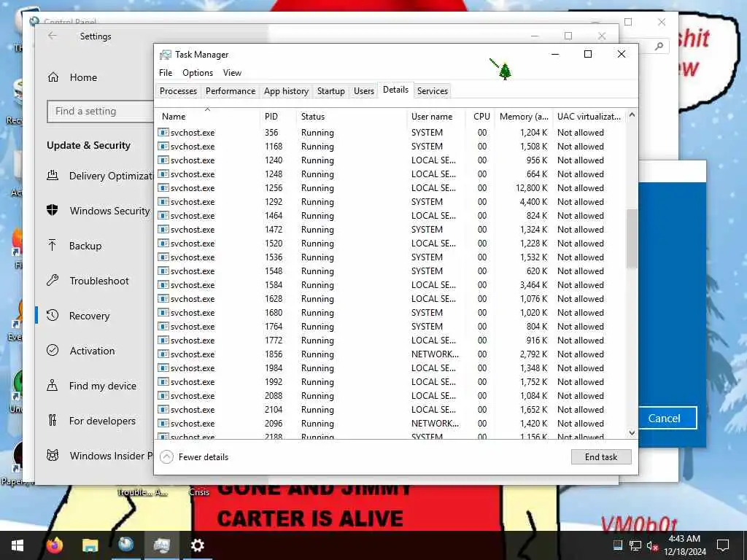Sort by UAC virtualization column header
Image resolution: width=747 pixels, height=560 pixels.
point(589,116)
